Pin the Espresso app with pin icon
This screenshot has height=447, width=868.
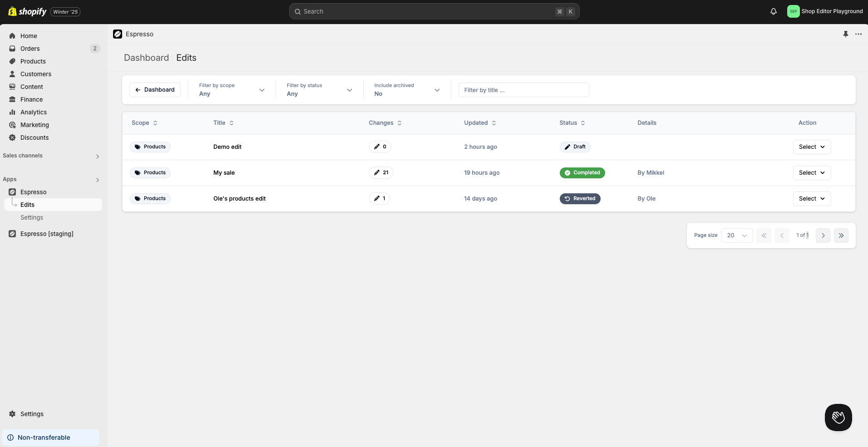(845, 34)
